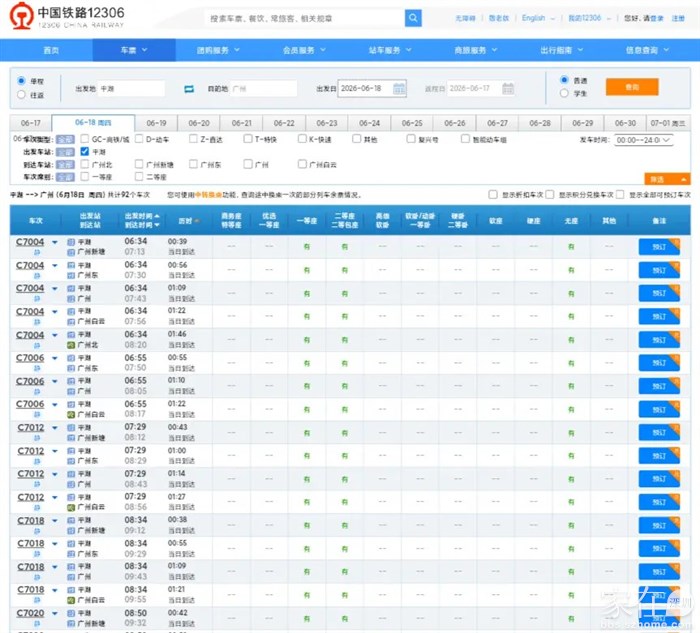Expand details arrow for C7012 arriving 08:12
700x633 pixels.
point(55,428)
